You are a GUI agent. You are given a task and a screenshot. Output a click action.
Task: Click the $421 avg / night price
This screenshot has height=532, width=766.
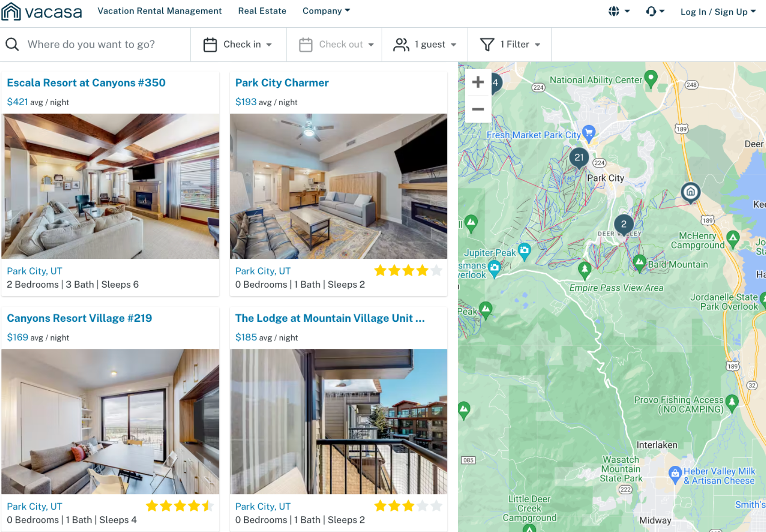(38, 102)
